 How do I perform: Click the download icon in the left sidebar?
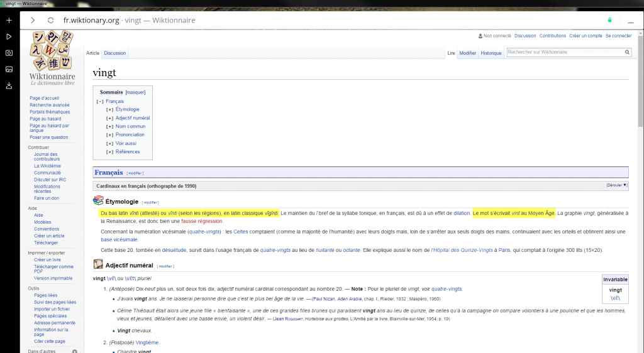pos(9,85)
